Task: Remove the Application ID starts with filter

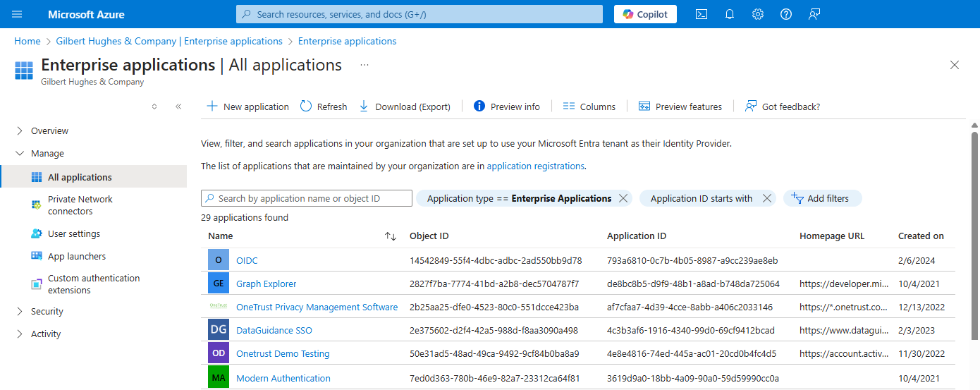Action: (x=766, y=199)
